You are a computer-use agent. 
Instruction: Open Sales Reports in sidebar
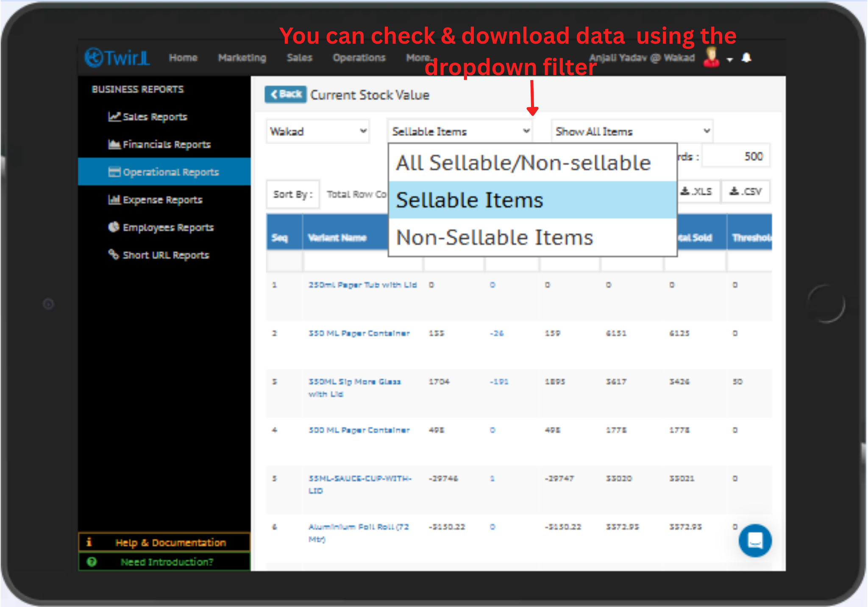154,117
